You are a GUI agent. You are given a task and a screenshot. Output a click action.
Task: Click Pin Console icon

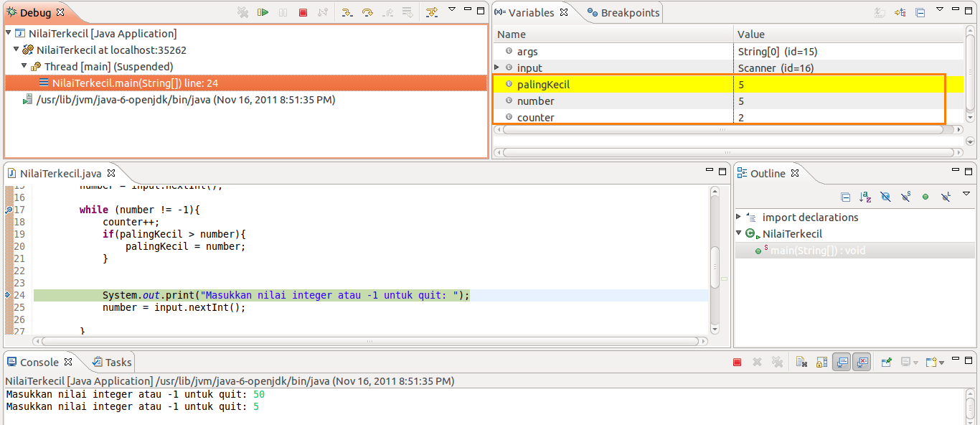[887, 363]
